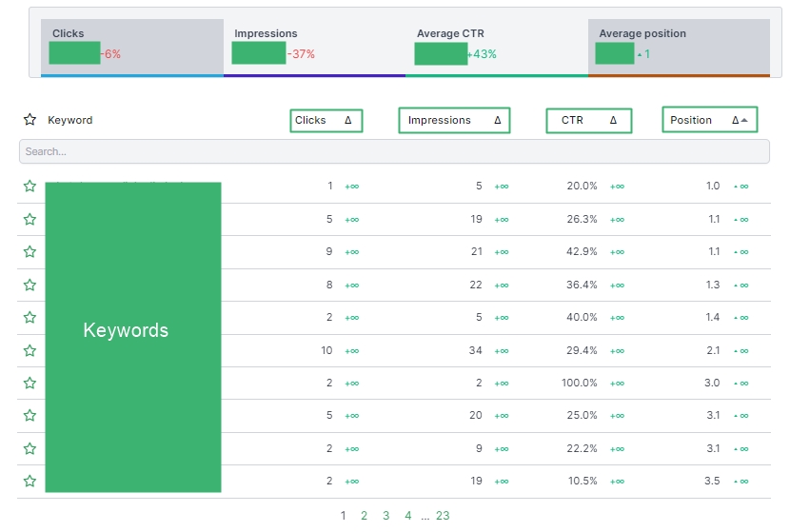This screenshot has width=790, height=532.
Task: Click the position value 2.1
Action: (x=713, y=350)
